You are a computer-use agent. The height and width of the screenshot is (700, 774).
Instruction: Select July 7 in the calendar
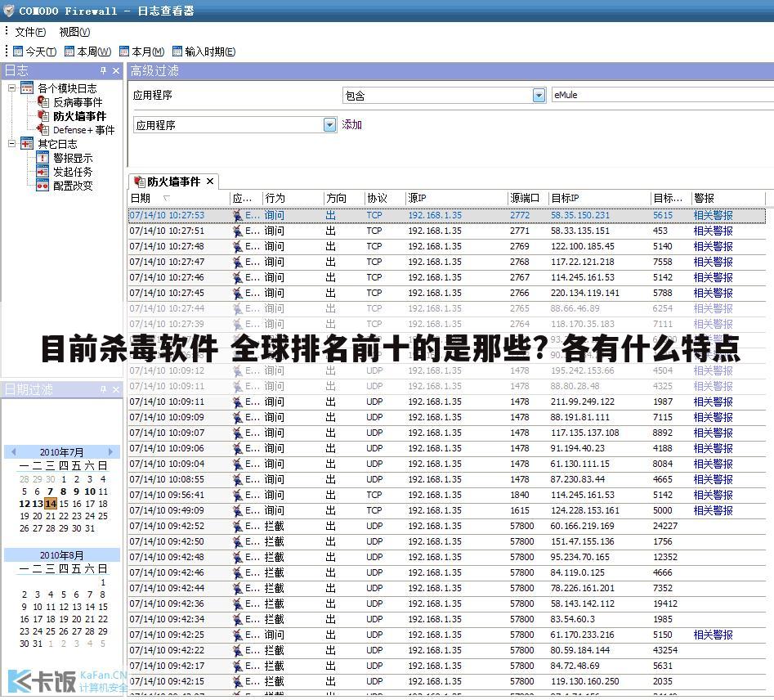point(51,491)
